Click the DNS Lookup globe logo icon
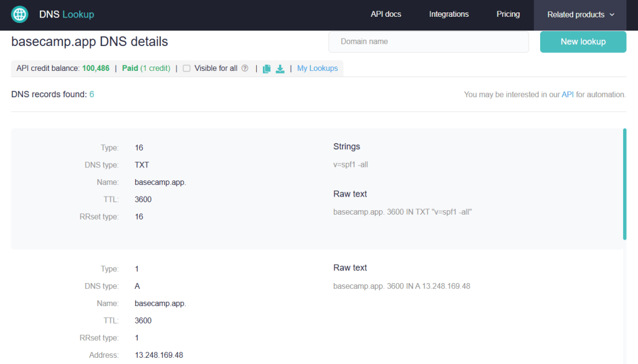 [x=19, y=14]
